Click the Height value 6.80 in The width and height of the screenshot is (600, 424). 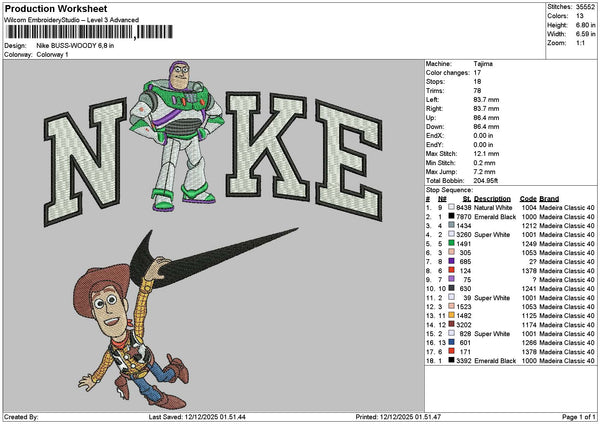(x=585, y=25)
